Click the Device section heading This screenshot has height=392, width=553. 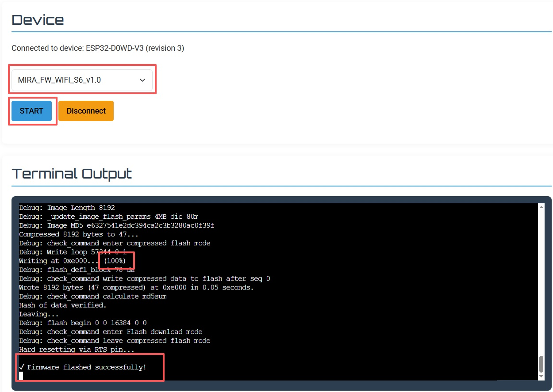point(38,20)
